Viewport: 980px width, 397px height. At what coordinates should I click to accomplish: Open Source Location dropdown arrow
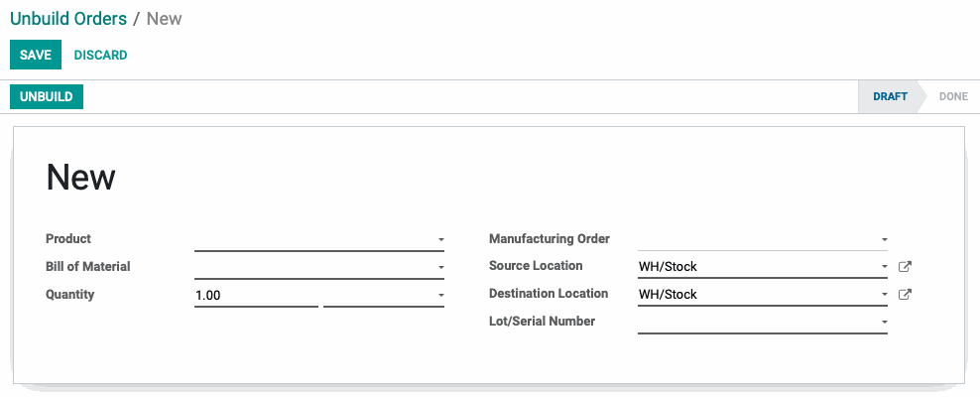pos(885,267)
